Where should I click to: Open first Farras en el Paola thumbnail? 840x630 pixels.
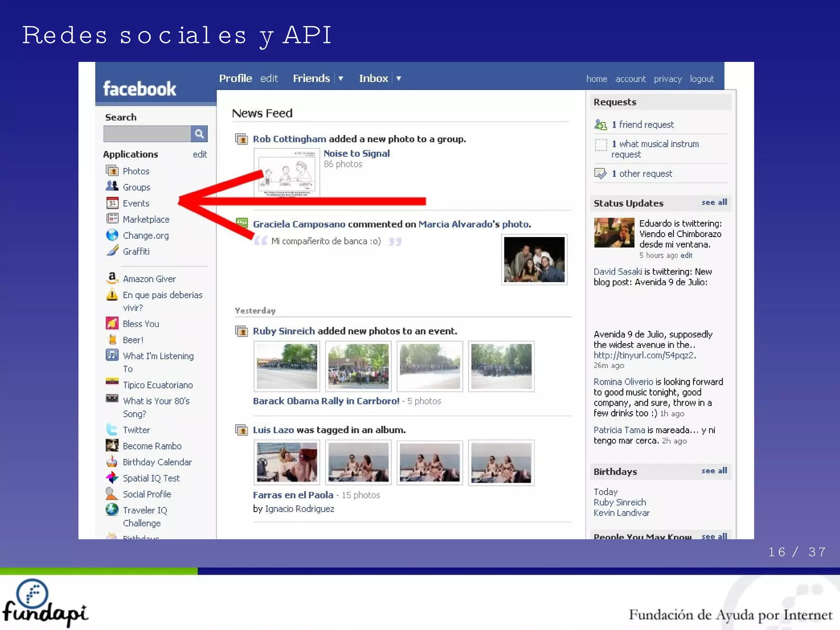(x=287, y=463)
